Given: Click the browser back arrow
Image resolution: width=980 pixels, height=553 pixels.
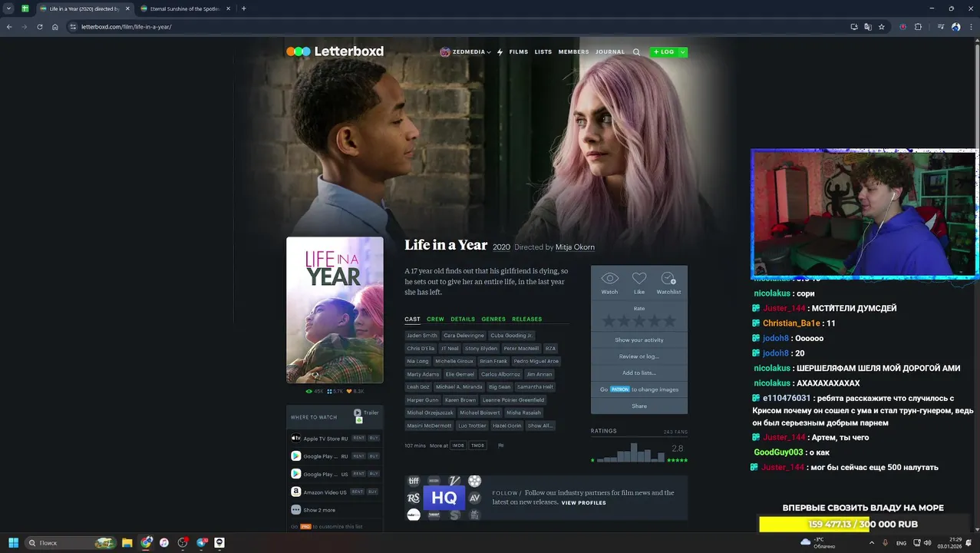Looking at the screenshot, I should [9, 27].
